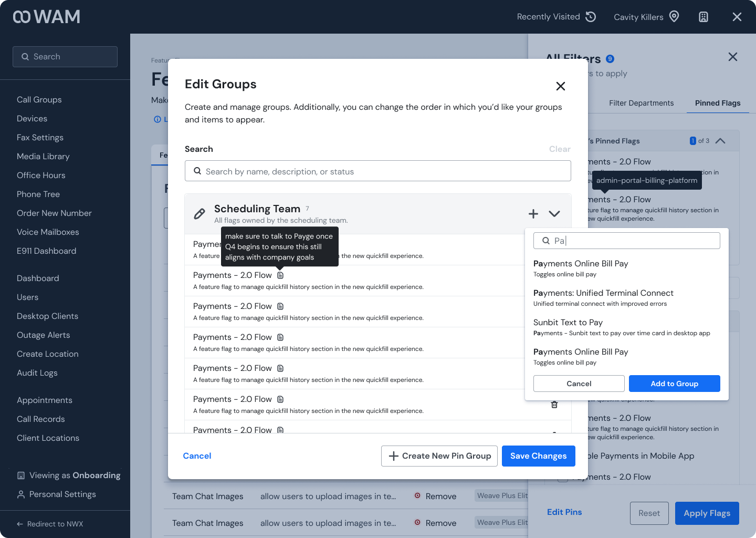The height and width of the screenshot is (538, 756).
Task: Open the Edit Pins link
Action: tap(564, 512)
